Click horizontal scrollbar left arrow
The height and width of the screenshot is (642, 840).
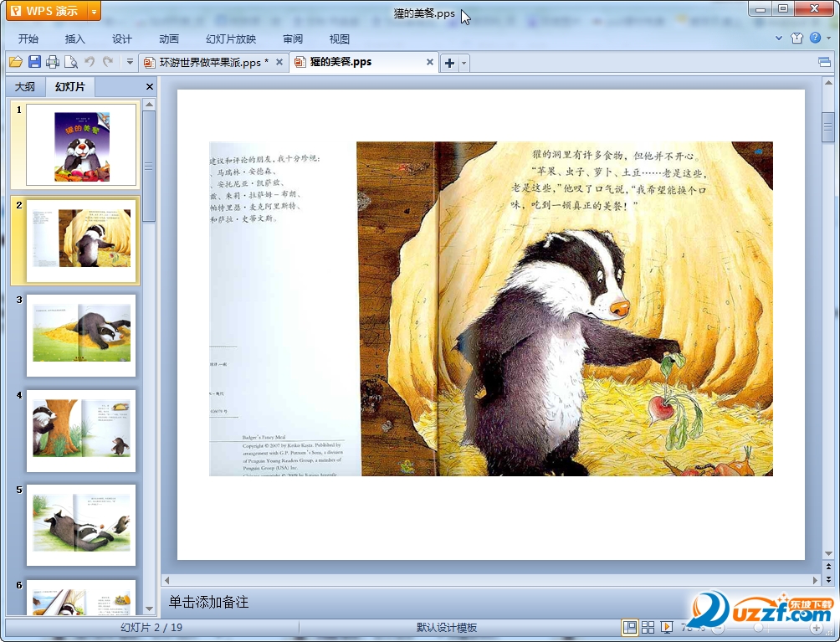167,580
